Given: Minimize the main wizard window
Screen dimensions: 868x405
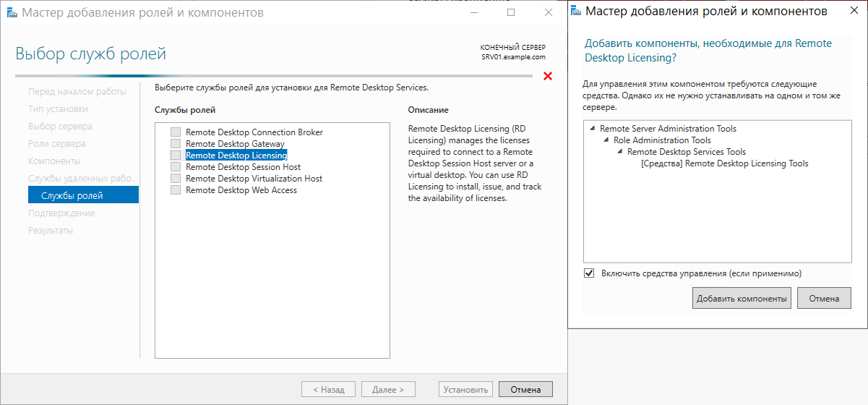Looking at the screenshot, I should (473, 12).
